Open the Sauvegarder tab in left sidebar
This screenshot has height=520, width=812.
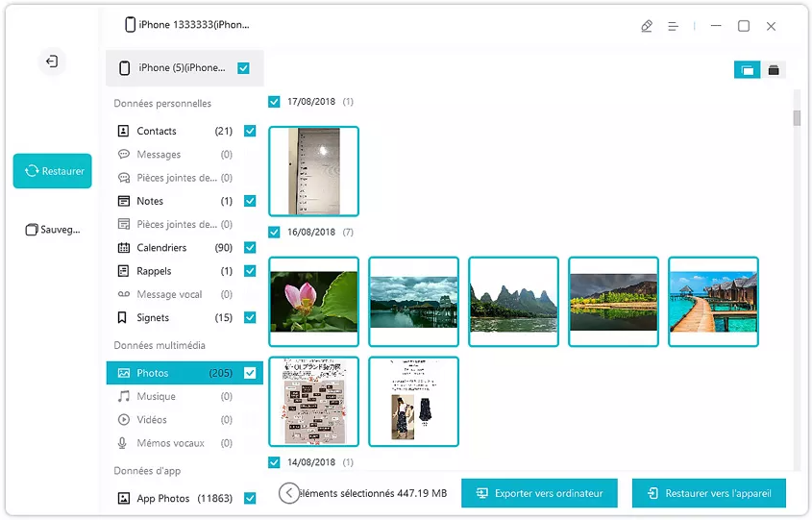click(53, 230)
